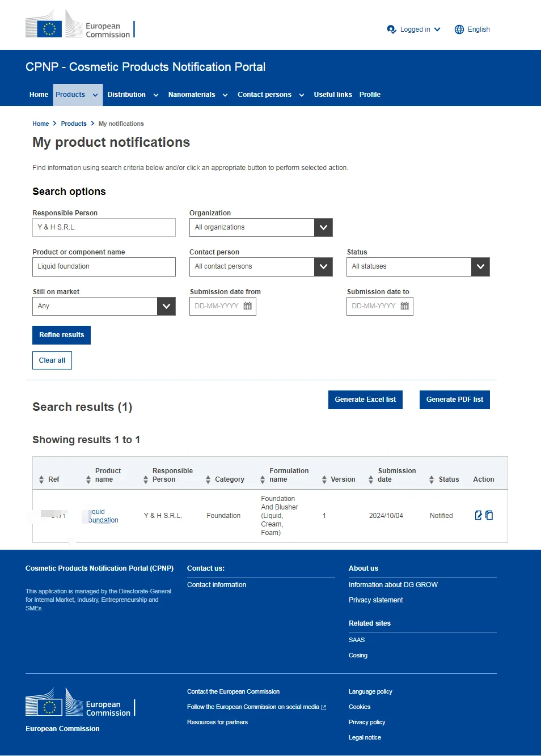Image resolution: width=541 pixels, height=756 pixels.
Task: Click the Refine results button
Action: tap(61, 335)
